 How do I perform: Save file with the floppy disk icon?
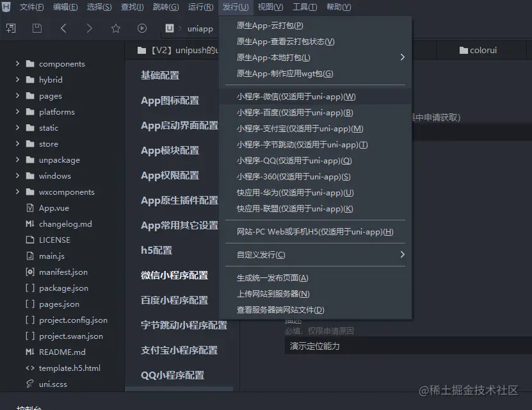37,28
